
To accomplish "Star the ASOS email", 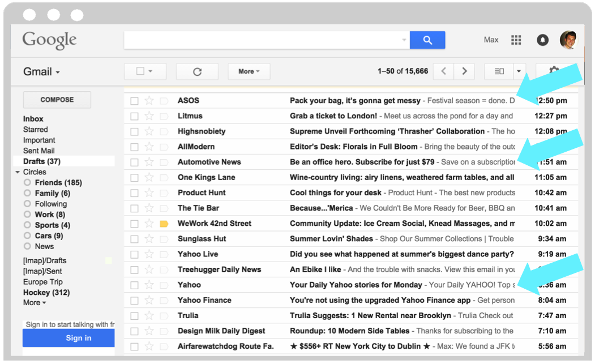I will pos(149,101).
